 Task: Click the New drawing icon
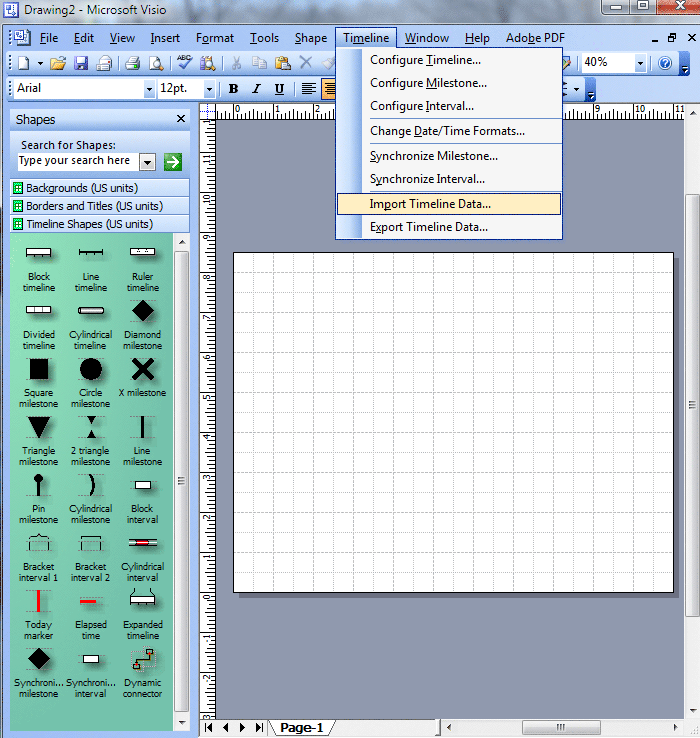point(24,63)
